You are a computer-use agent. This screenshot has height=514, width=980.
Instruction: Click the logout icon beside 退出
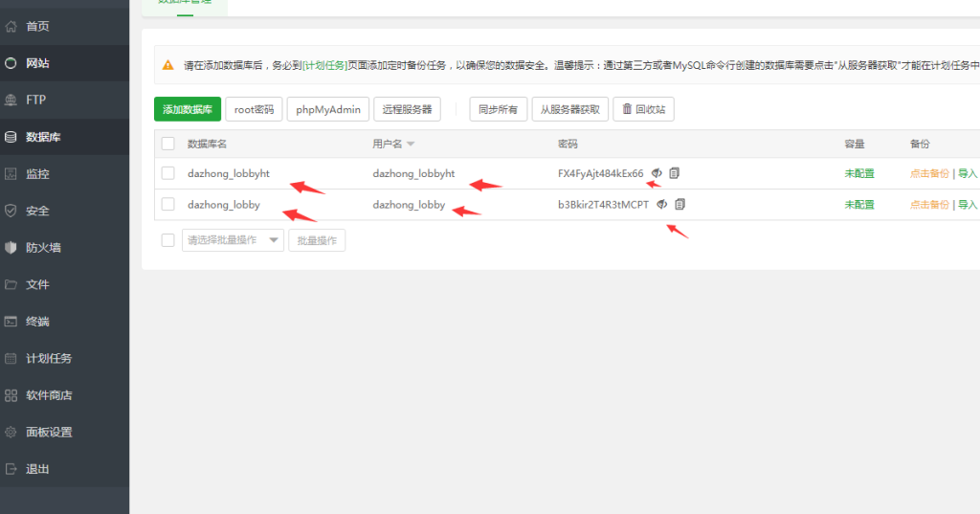(x=11, y=469)
